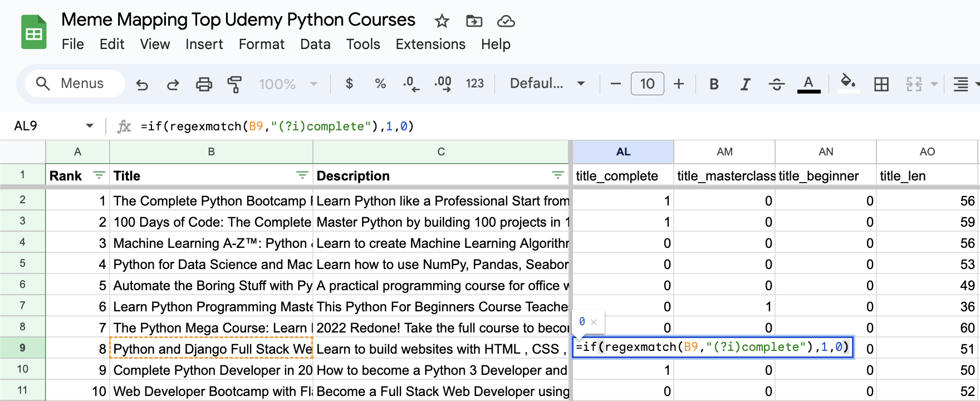Select row 9 header
This screenshot has height=401, width=980.
point(22,348)
